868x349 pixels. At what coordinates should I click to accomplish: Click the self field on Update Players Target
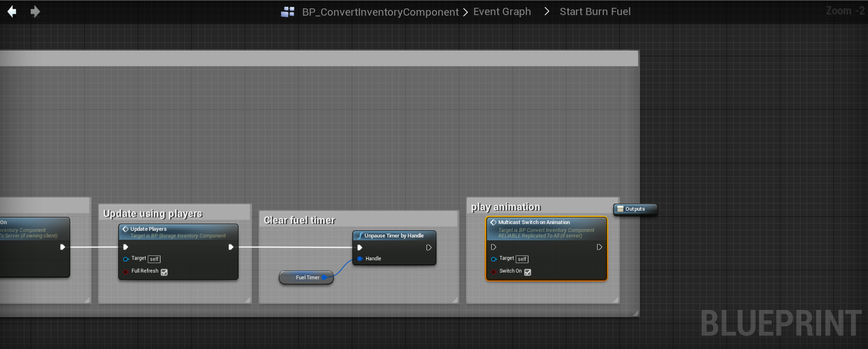[x=154, y=259]
